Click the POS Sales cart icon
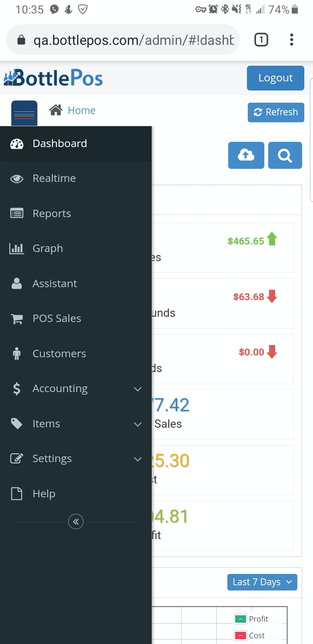313x644 pixels. pyautogui.click(x=17, y=319)
